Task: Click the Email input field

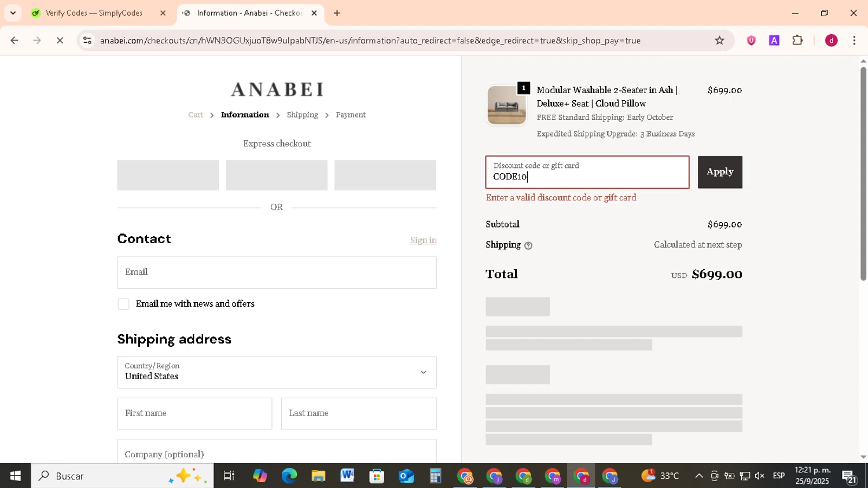Action: click(277, 273)
